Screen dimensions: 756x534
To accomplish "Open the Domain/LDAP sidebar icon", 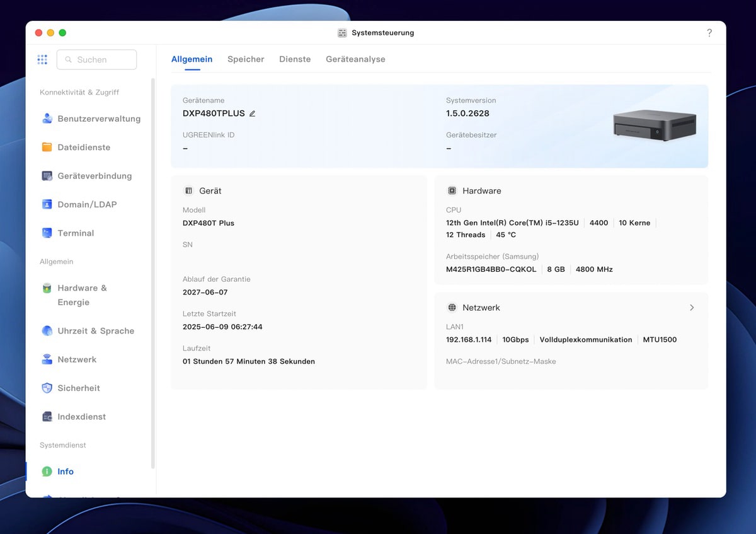I will (47, 204).
